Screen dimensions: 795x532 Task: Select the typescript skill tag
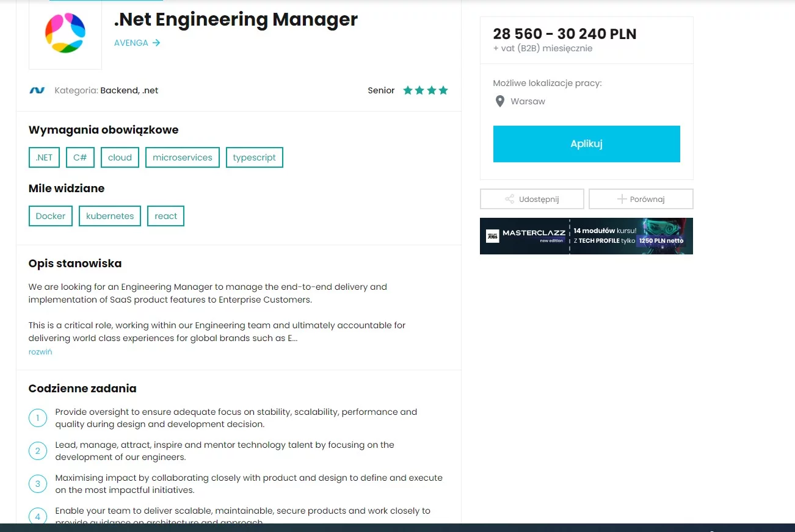(x=254, y=157)
